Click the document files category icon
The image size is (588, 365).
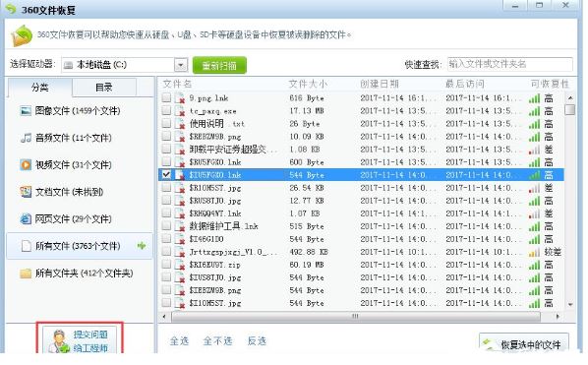26,192
